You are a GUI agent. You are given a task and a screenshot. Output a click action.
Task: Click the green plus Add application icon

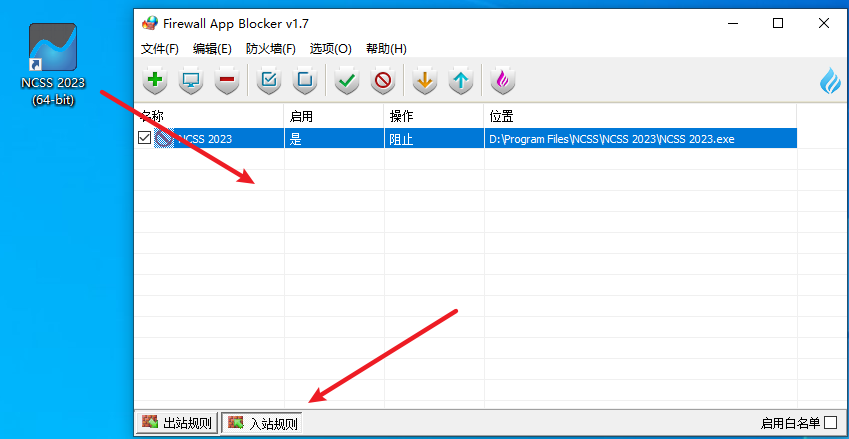click(x=154, y=80)
